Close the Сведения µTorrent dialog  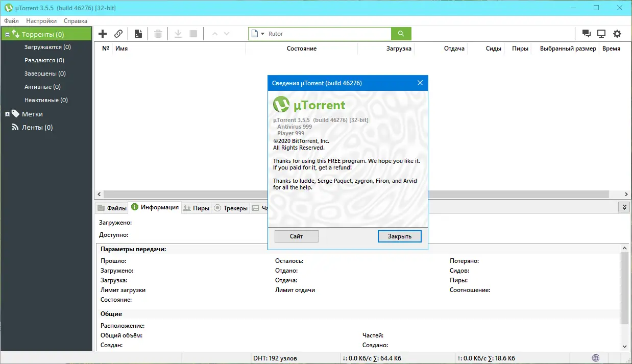pyautogui.click(x=420, y=83)
